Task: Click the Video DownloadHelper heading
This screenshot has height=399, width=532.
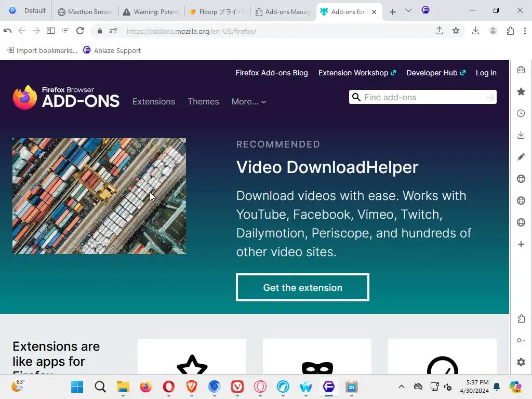Action: [327, 167]
